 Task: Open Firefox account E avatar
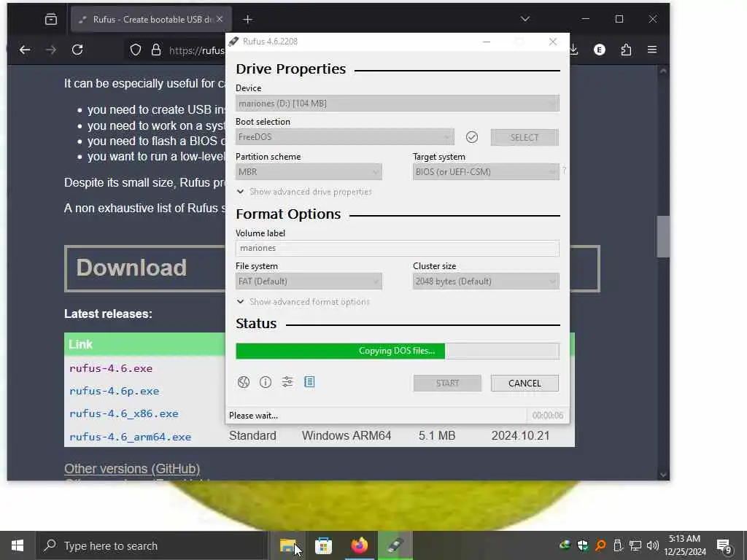pyautogui.click(x=600, y=50)
